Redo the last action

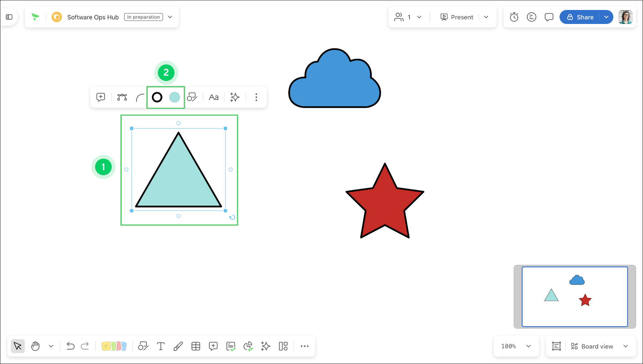tap(85, 346)
